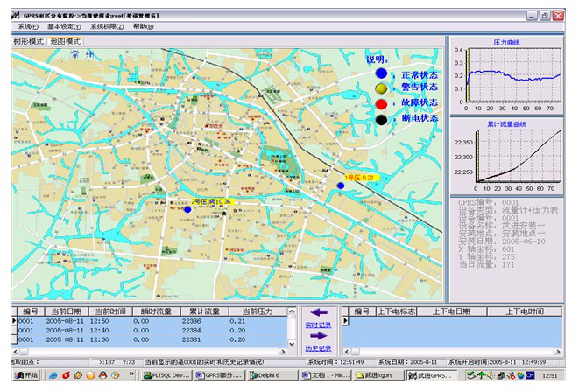The image size is (579, 392).
Task: Click the left arrow for real-time records
Action: pos(317,312)
